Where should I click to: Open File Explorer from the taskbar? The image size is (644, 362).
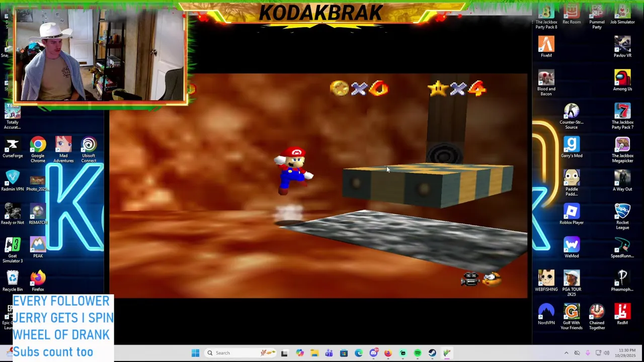(x=314, y=353)
